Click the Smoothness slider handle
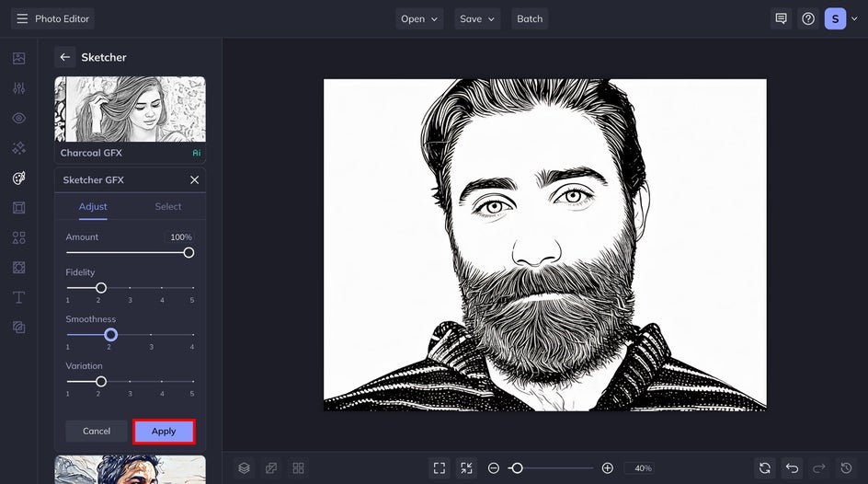Viewport: 868px width, 484px height. [110, 335]
